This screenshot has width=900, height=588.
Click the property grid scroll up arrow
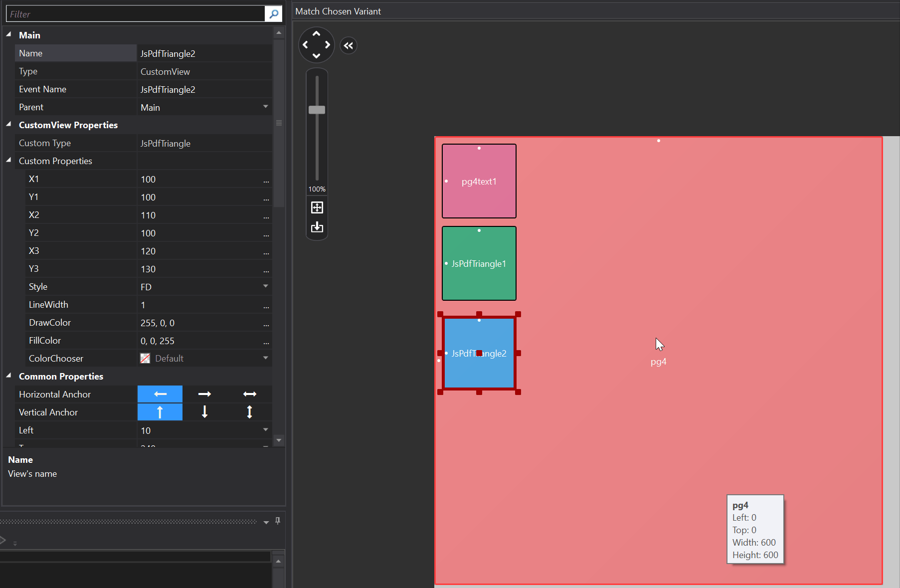coord(279,33)
